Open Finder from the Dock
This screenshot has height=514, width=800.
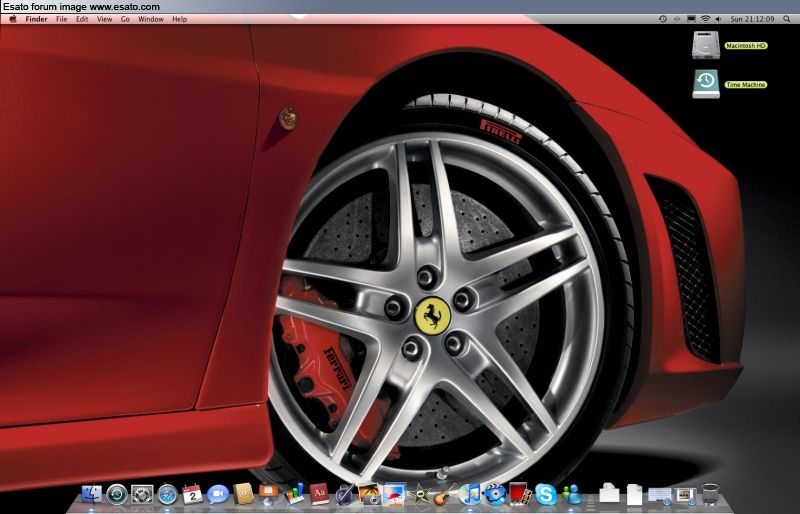pyautogui.click(x=92, y=494)
